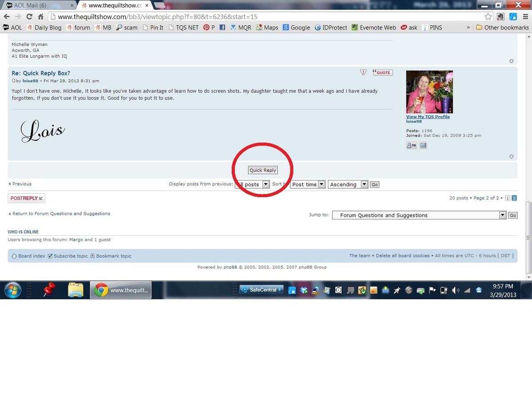Click loise98's avatar photo
Viewport: 532px width, 399px height.
(x=429, y=92)
